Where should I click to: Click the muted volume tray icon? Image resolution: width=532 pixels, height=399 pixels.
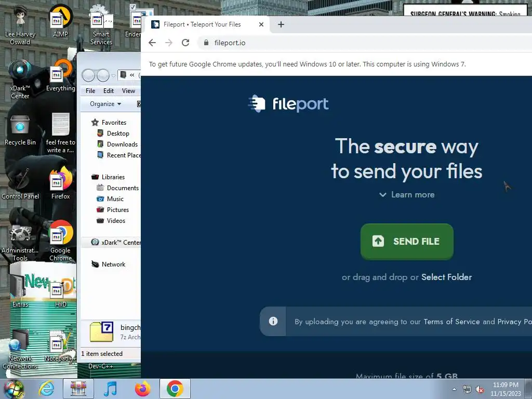480,390
